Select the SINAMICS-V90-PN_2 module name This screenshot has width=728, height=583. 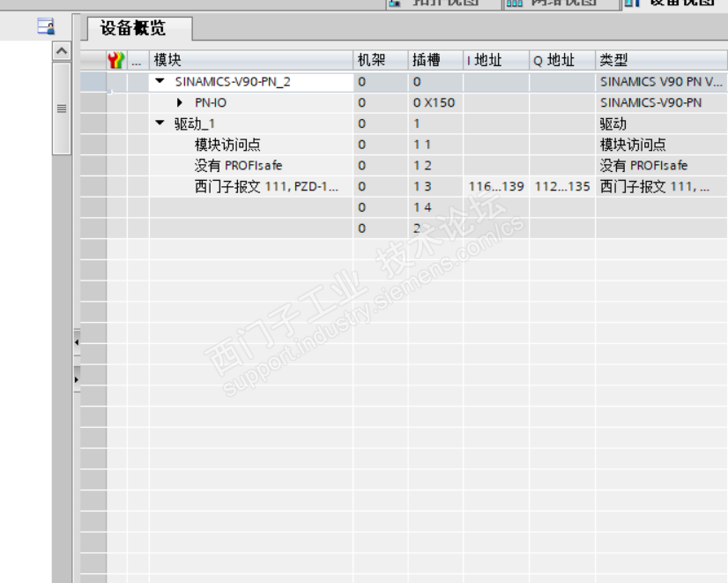point(233,82)
